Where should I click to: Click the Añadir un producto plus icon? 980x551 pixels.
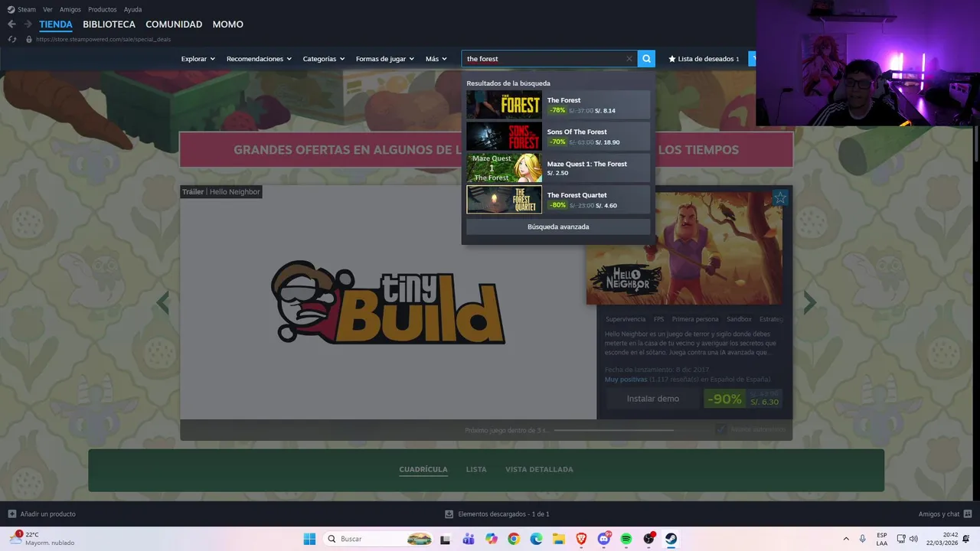coord(11,514)
